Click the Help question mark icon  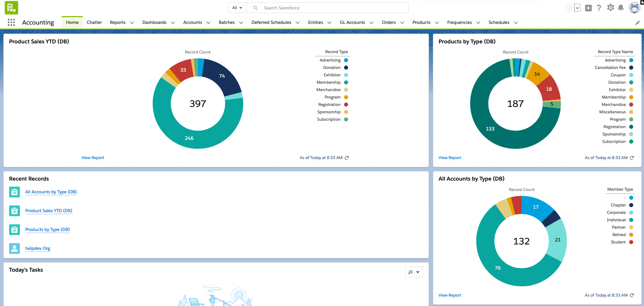coord(599,8)
